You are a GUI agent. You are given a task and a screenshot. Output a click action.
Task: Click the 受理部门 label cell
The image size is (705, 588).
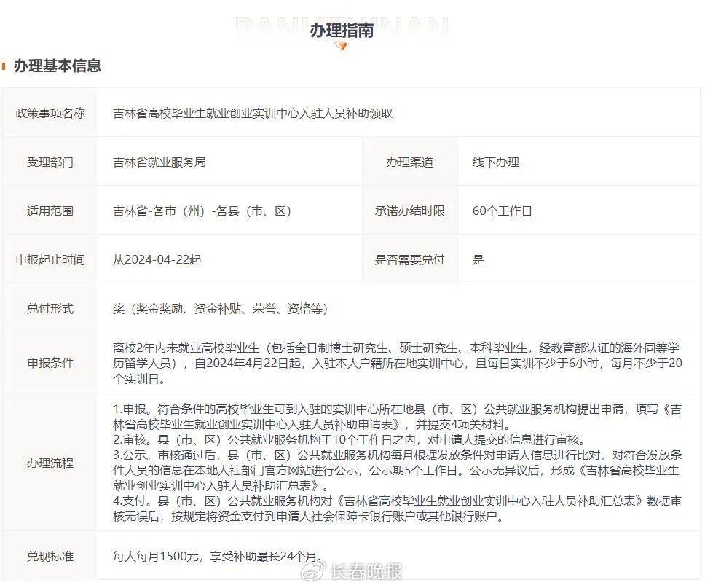50,162
